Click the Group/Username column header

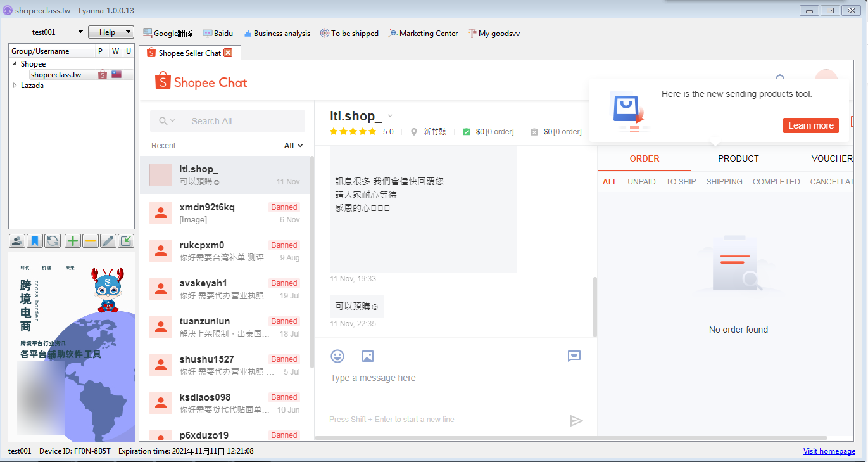coord(52,51)
